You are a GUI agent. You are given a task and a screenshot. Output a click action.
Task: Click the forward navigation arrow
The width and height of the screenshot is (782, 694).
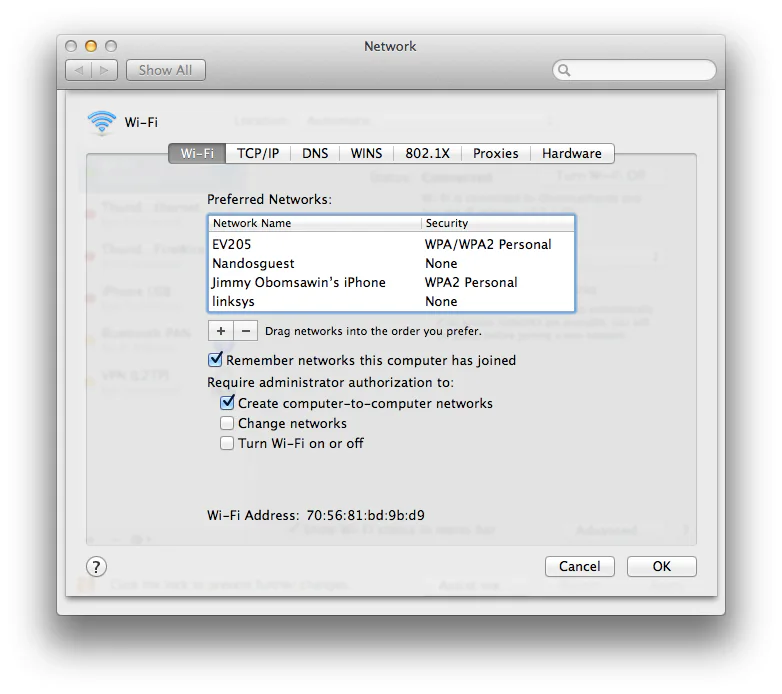[x=104, y=70]
